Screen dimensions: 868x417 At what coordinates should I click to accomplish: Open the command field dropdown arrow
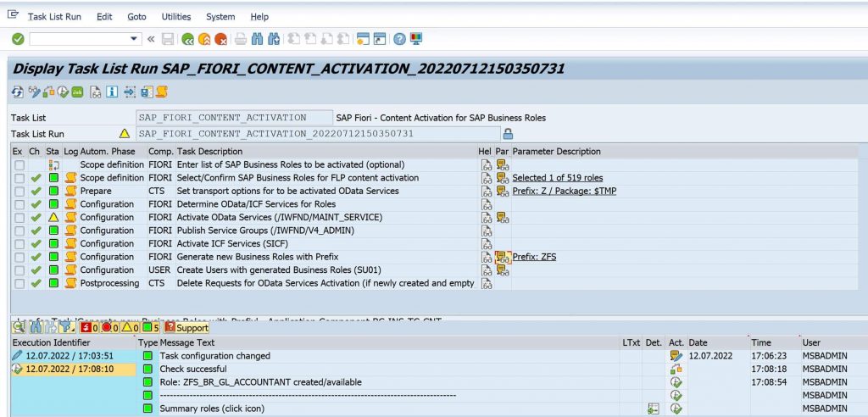point(133,39)
